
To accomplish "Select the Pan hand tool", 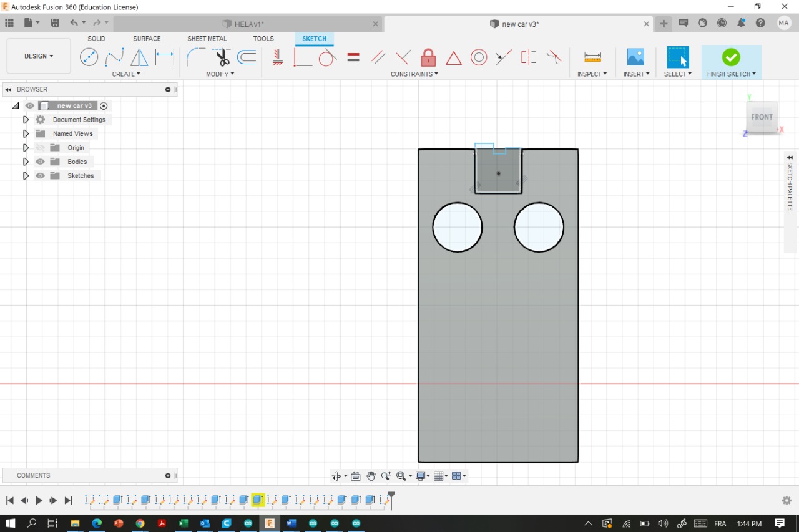I will tap(371, 476).
